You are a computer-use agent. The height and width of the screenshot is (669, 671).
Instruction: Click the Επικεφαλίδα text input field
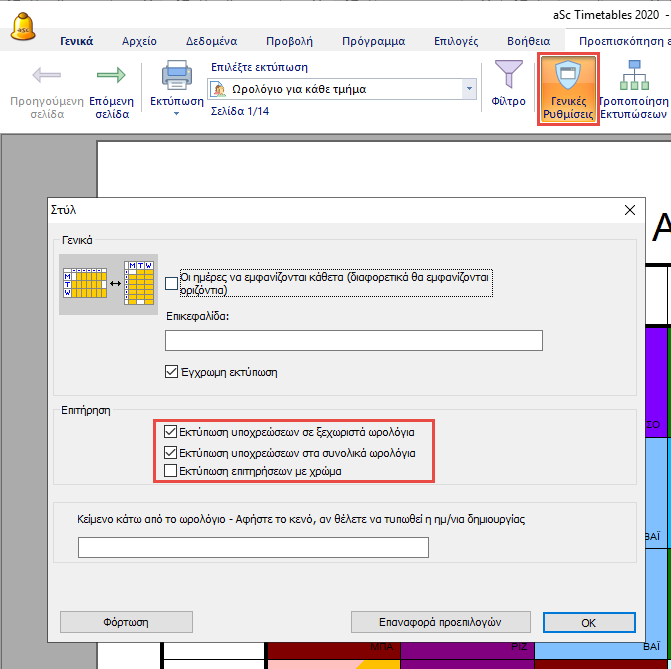[x=353, y=341]
